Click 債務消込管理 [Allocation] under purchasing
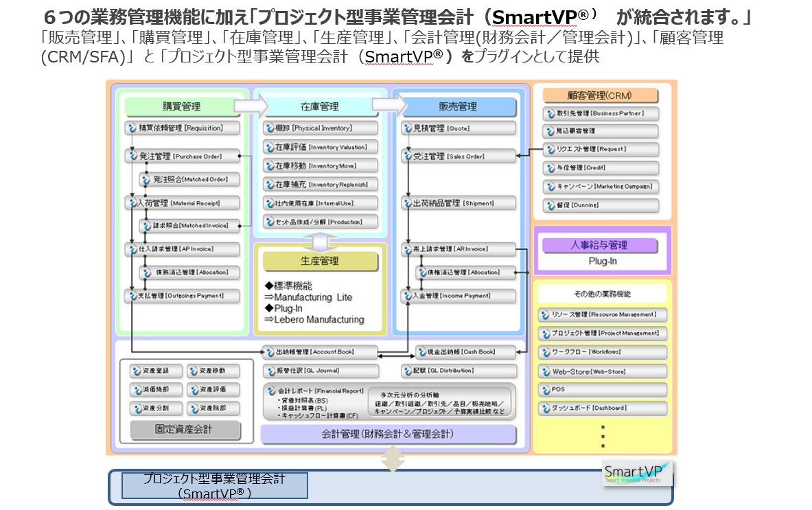 coord(189,273)
